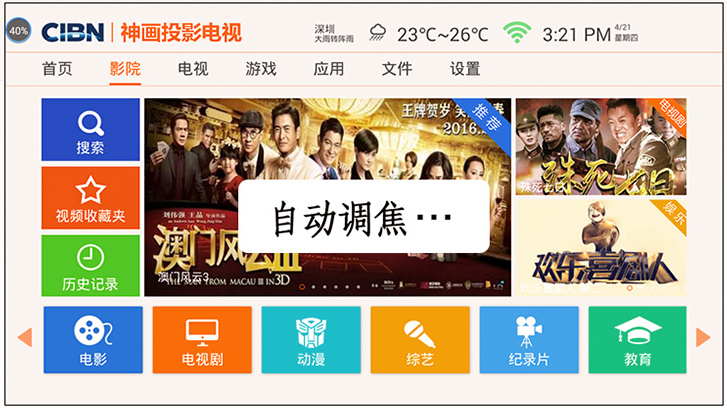Show more categories with right arrow
This screenshot has width=727, height=410.
703,337
